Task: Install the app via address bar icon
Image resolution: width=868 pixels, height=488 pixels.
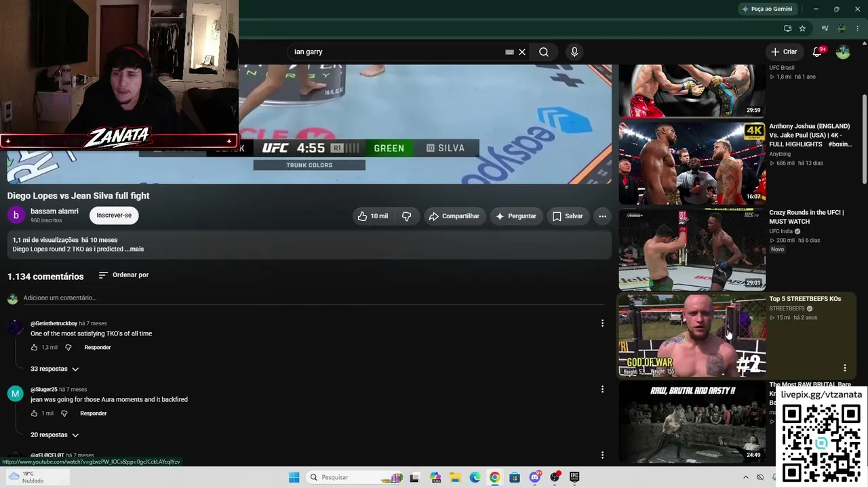Action: [787, 28]
